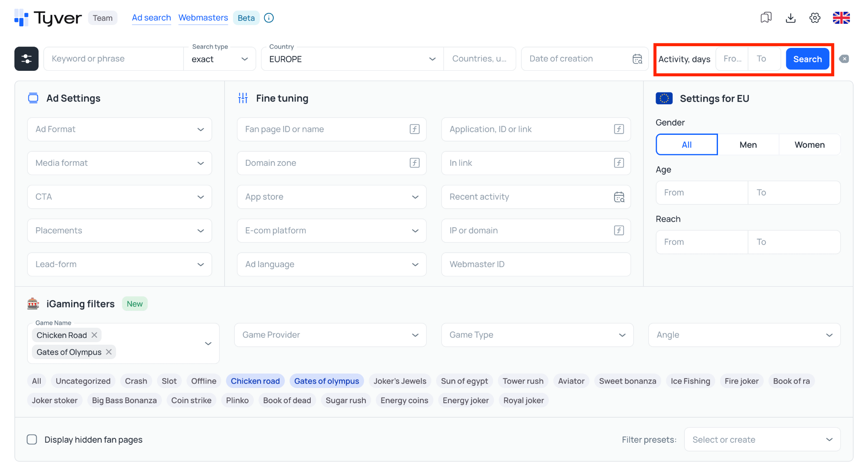
Task: Click the Tyver logo
Action: 48,18
